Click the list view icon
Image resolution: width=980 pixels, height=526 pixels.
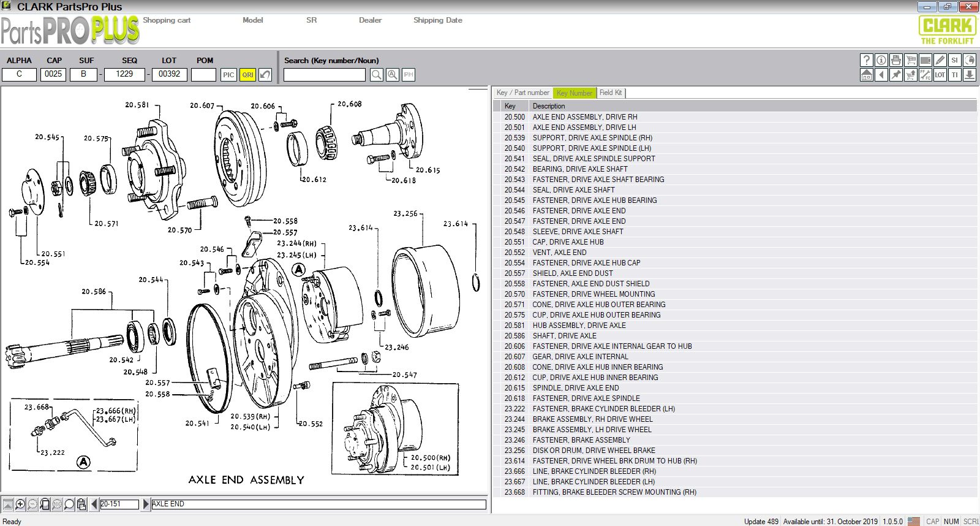pyautogui.click(x=925, y=60)
